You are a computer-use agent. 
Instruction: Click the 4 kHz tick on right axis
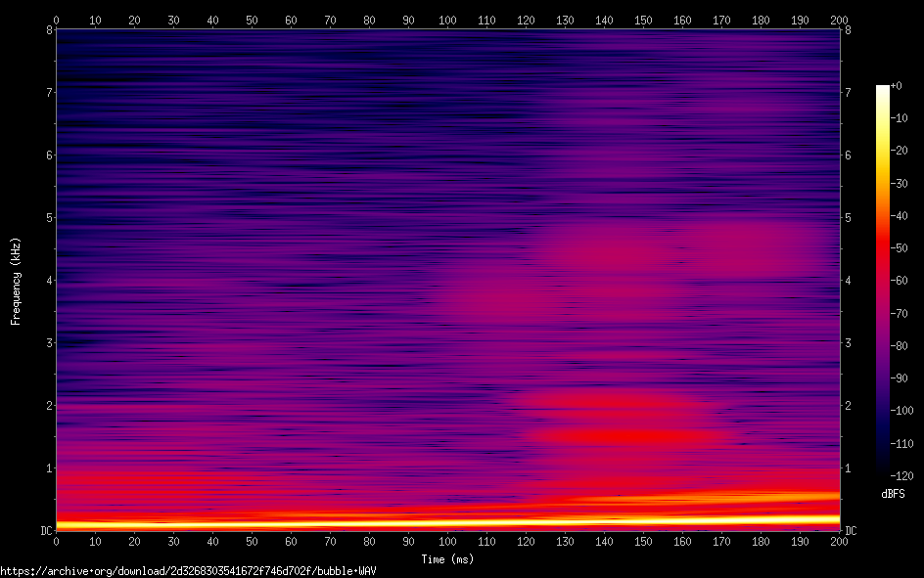pos(848,280)
